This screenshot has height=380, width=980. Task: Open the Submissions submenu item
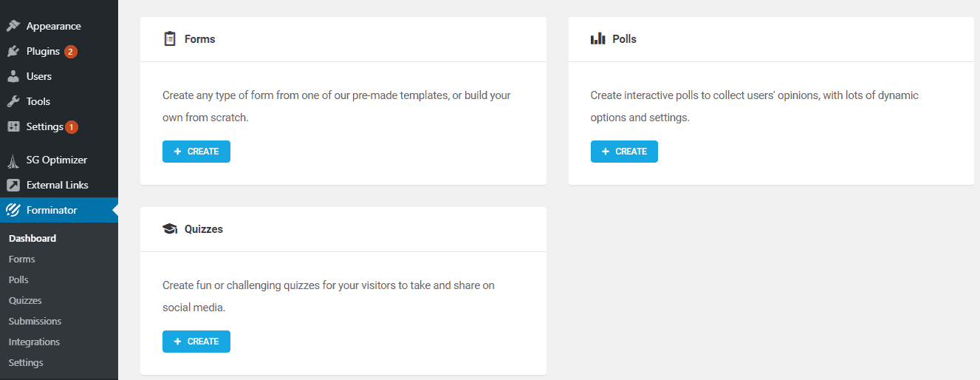pos(35,321)
